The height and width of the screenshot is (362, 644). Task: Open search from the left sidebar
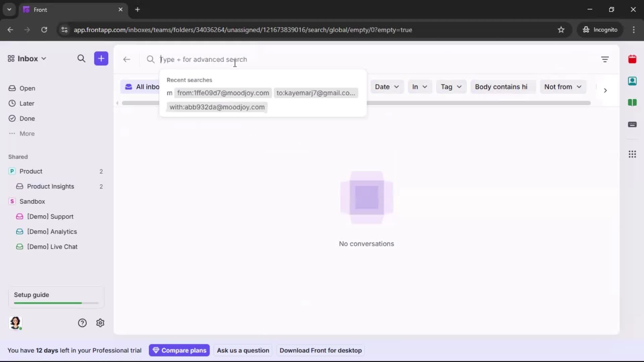(82, 58)
